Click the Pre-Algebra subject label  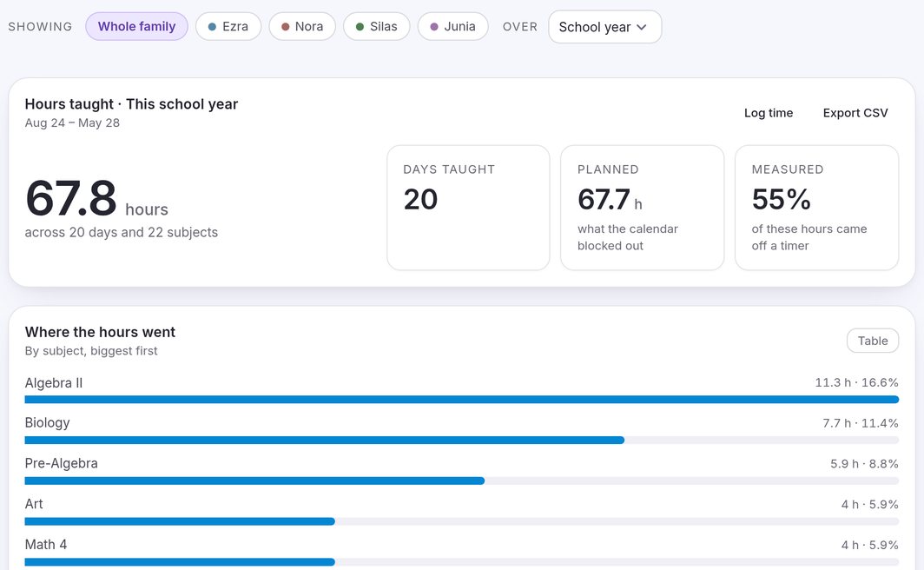62,463
